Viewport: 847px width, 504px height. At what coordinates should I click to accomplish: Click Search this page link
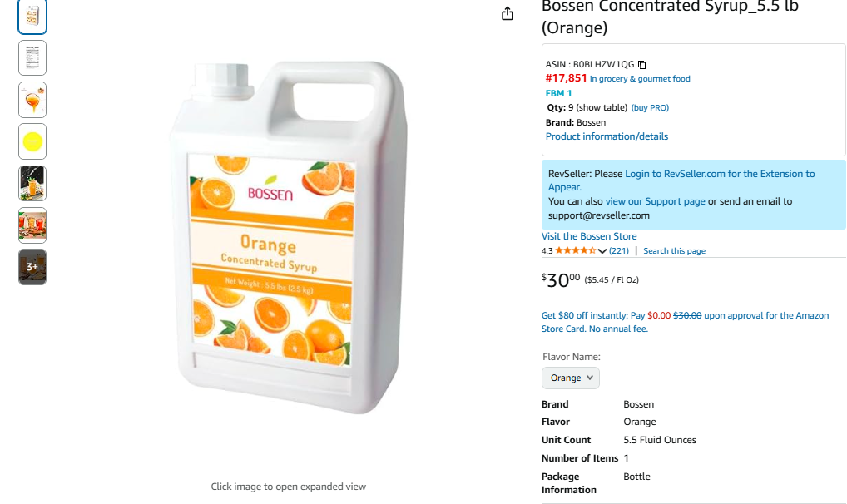coord(674,251)
